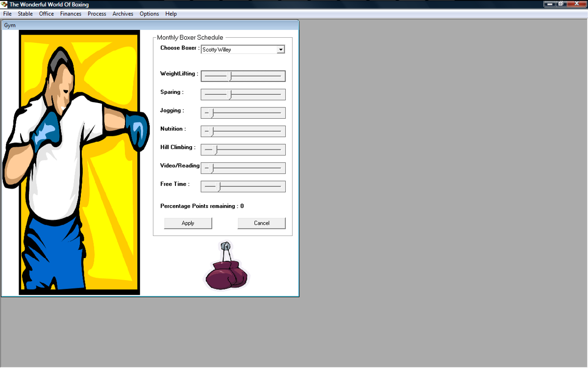The image size is (588, 368).
Task: Click the WeightLifting slider handle
Action: [229, 76]
